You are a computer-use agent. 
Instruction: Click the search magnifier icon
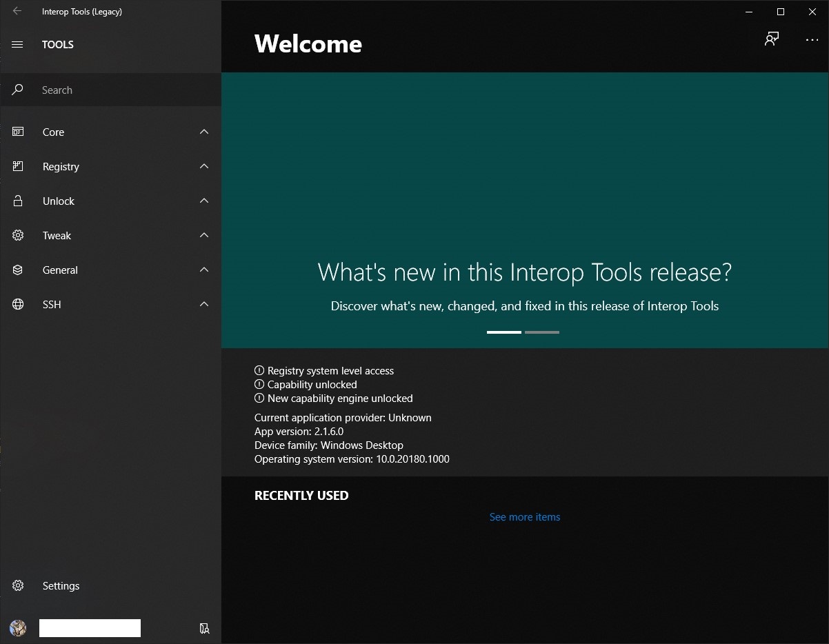[x=18, y=90]
